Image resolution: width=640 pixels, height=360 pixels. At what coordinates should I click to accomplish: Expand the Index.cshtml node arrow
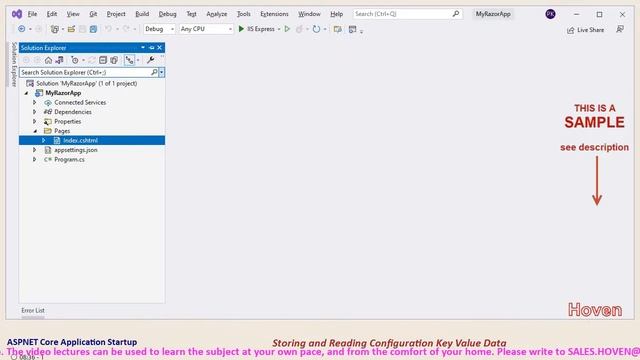tap(44, 140)
